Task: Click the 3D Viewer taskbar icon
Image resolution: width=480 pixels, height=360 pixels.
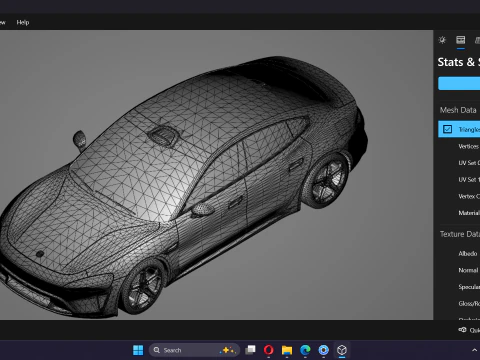Action: point(342,350)
